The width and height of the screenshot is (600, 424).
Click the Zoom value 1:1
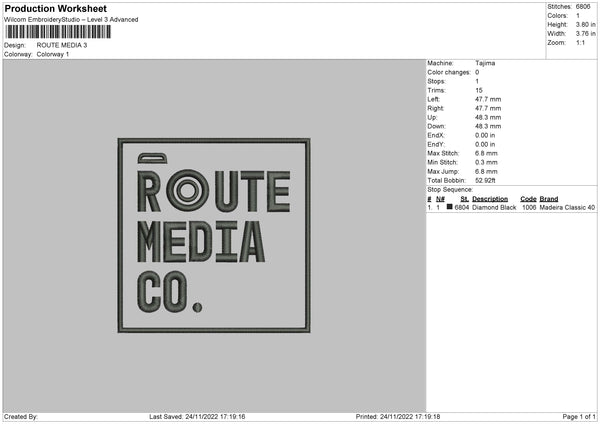click(x=580, y=42)
